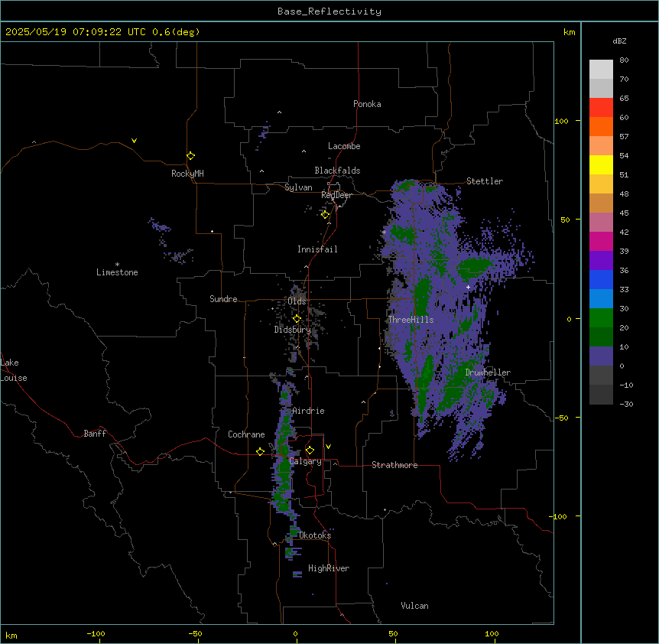659x644 pixels.
Task: Click the Drumheller label
Action: point(488,372)
